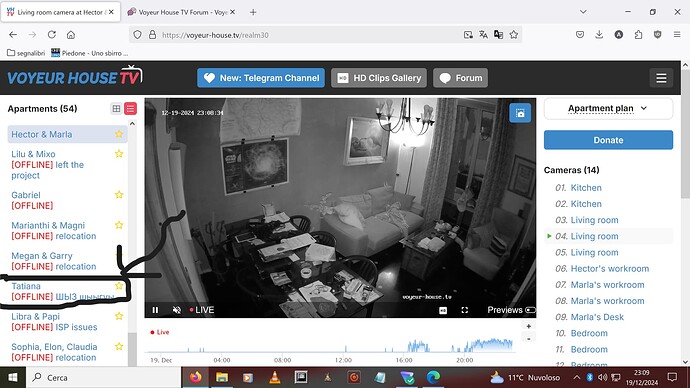Screen dimensions: 690x388
Task: Open the hamburger site menu
Action: click(661, 78)
